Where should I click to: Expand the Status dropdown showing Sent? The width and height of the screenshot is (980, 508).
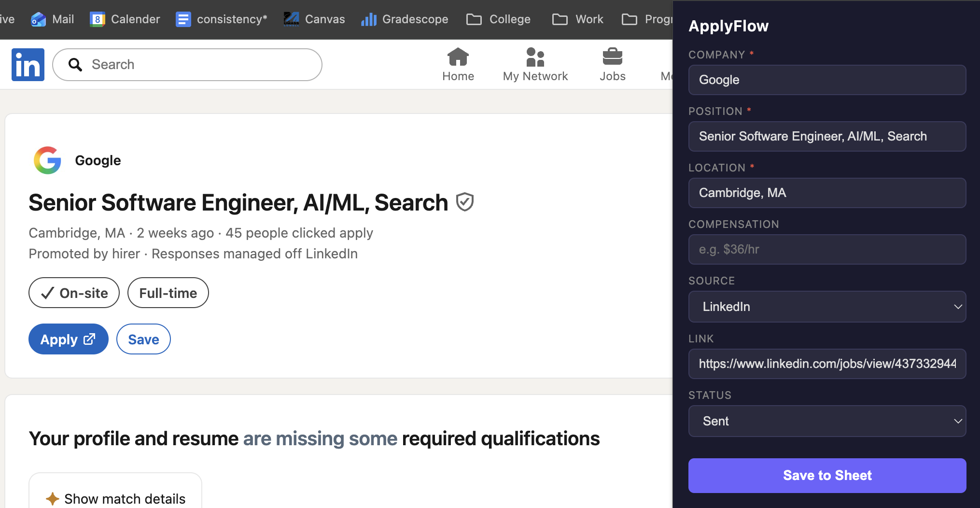827,421
